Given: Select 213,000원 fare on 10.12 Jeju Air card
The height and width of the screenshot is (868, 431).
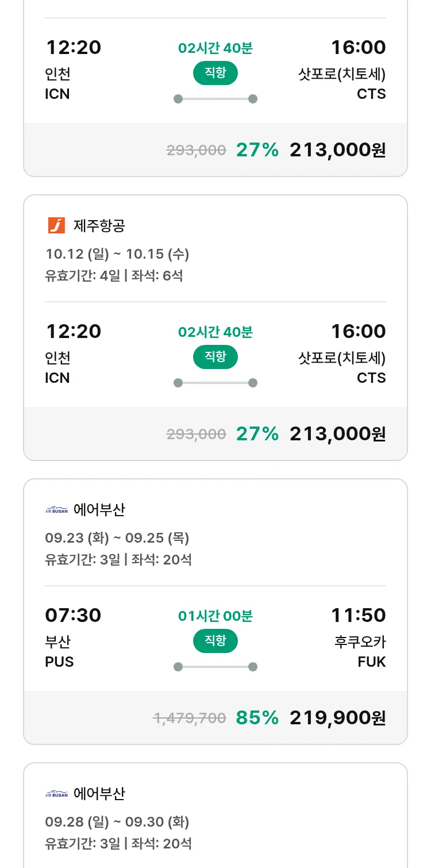Looking at the screenshot, I should tap(337, 433).
